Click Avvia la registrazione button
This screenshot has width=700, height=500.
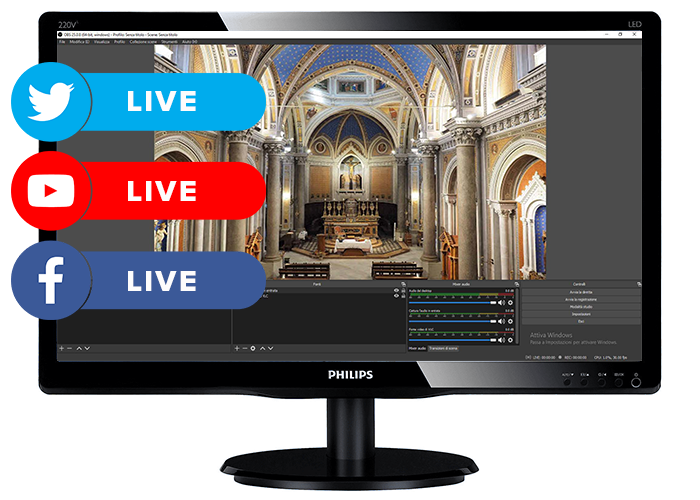(581, 299)
